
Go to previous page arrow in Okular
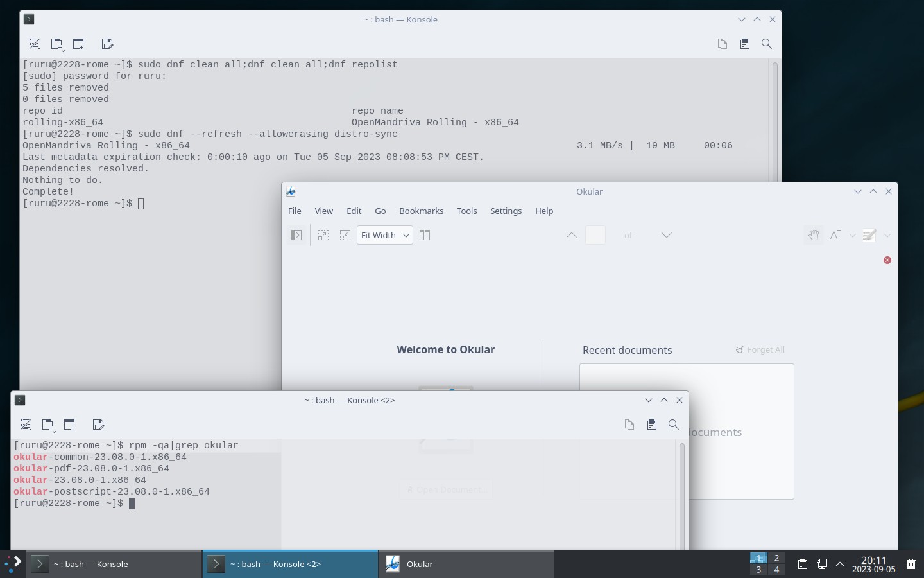(x=572, y=235)
